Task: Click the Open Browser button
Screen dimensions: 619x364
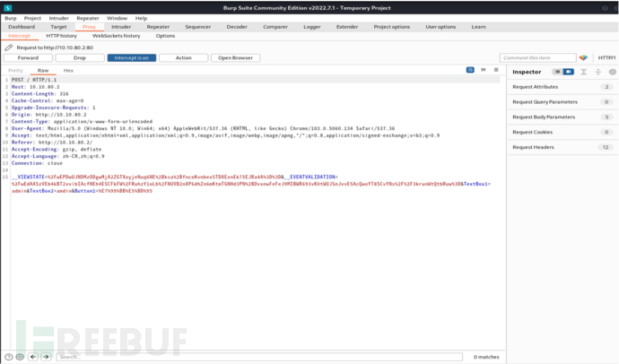Action: coord(235,58)
